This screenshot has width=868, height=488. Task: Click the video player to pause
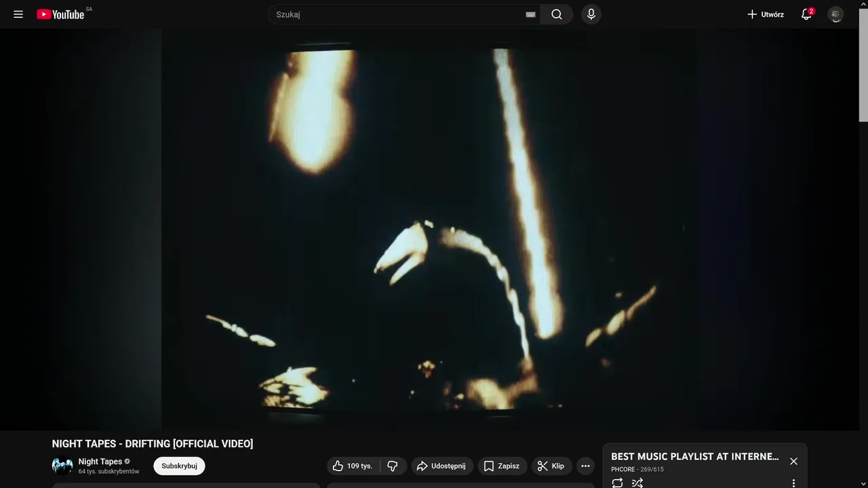(429, 229)
